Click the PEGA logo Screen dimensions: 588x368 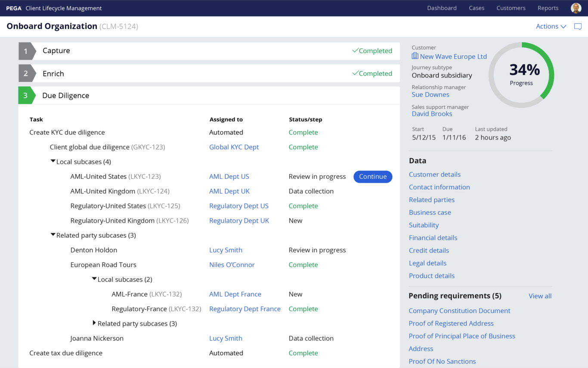(x=13, y=8)
